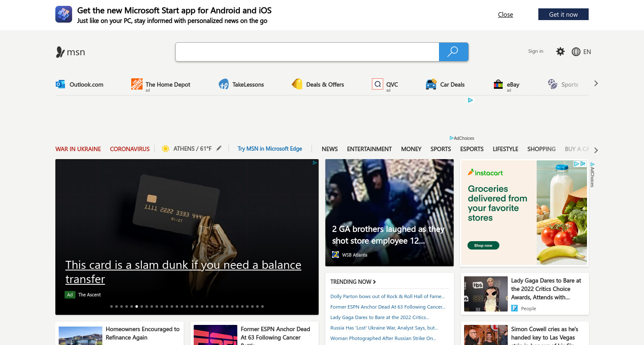Image resolution: width=644 pixels, height=345 pixels.
Task: Edit location with the pencil icon
Action: [218, 148]
